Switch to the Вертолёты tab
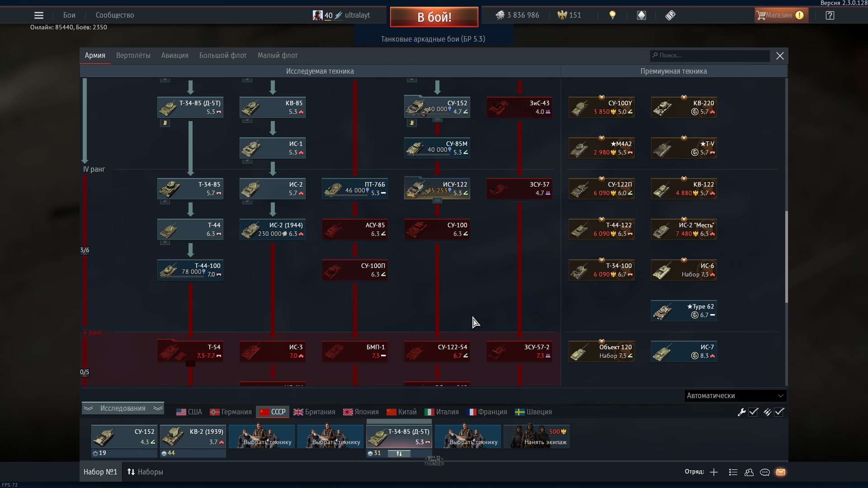Image resolution: width=868 pixels, height=488 pixels. tap(133, 56)
